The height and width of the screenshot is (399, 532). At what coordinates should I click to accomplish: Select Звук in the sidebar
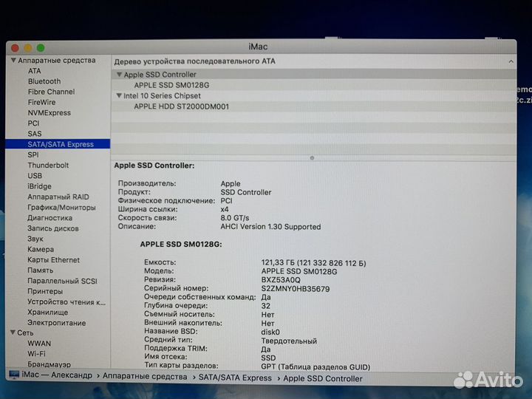click(x=35, y=239)
